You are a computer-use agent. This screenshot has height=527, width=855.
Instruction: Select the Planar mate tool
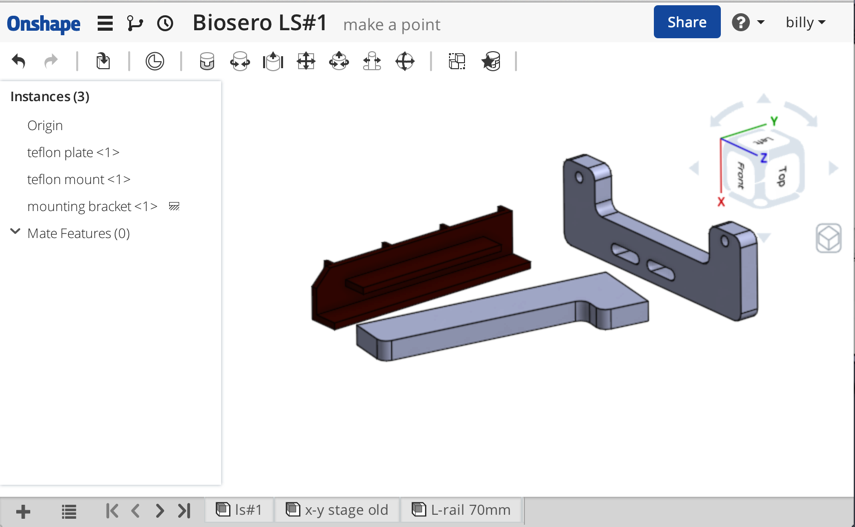(306, 61)
